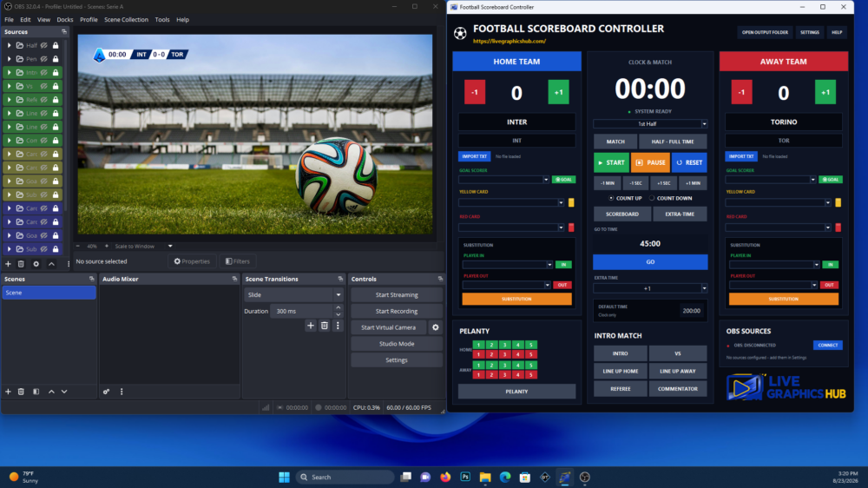
Task: Undock the Sources panel with the float icon
Action: click(64, 32)
